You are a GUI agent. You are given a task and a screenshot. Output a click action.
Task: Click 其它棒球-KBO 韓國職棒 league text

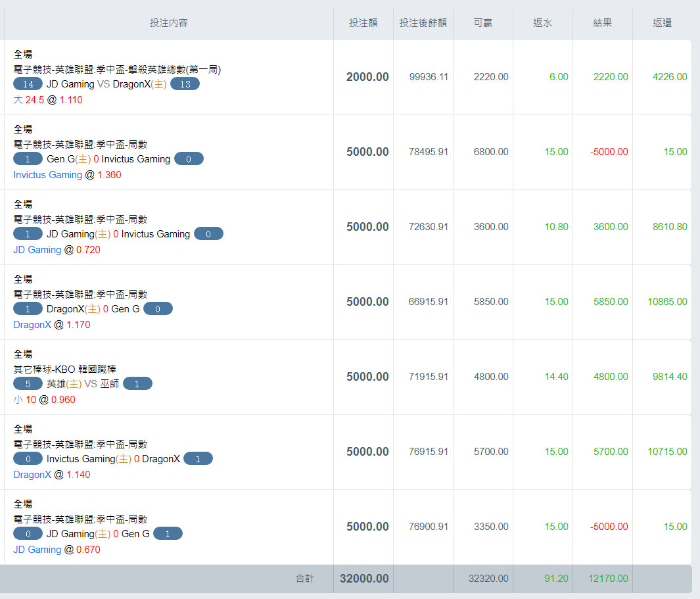click(x=64, y=370)
